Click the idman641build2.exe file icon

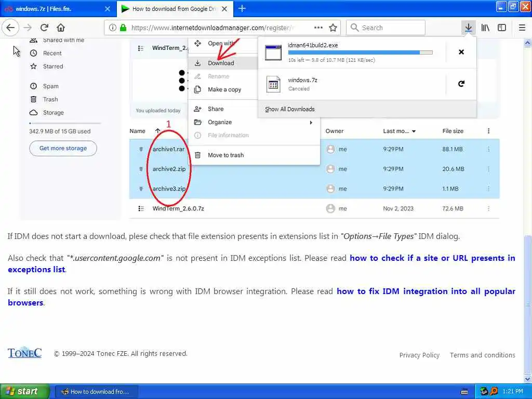(273, 52)
